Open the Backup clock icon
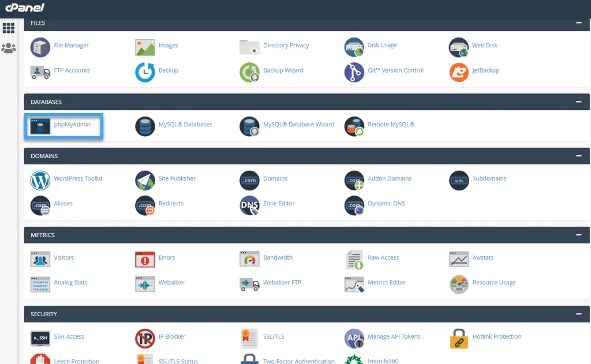Image resolution: width=591 pixels, height=364 pixels. (145, 72)
